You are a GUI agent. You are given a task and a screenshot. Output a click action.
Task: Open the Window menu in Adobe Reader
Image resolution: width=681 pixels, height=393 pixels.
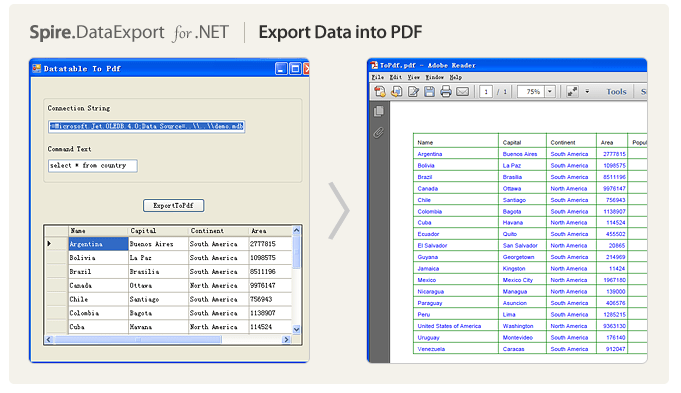[434, 77]
